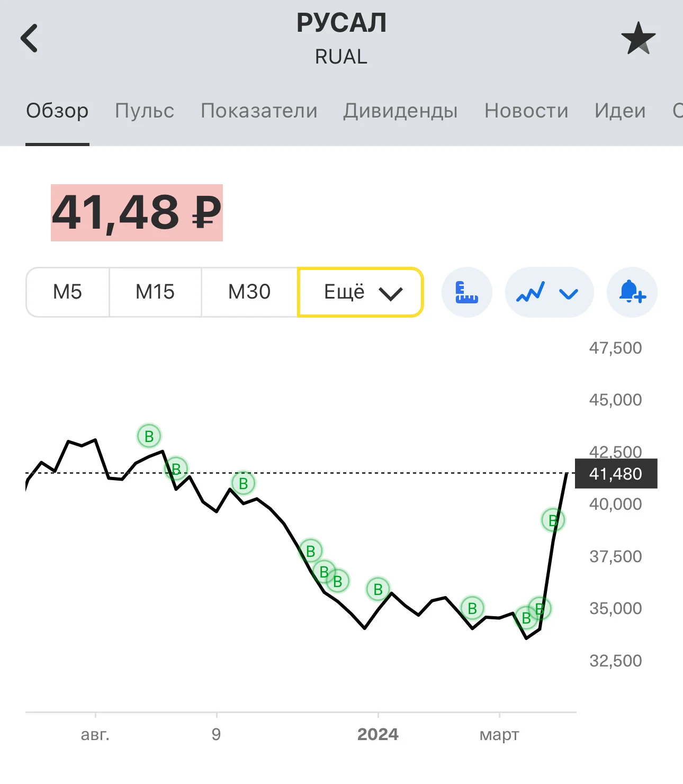Image resolution: width=683 pixels, height=784 pixels.
Task: Open the Идеи tab
Action: (x=620, y=111)
